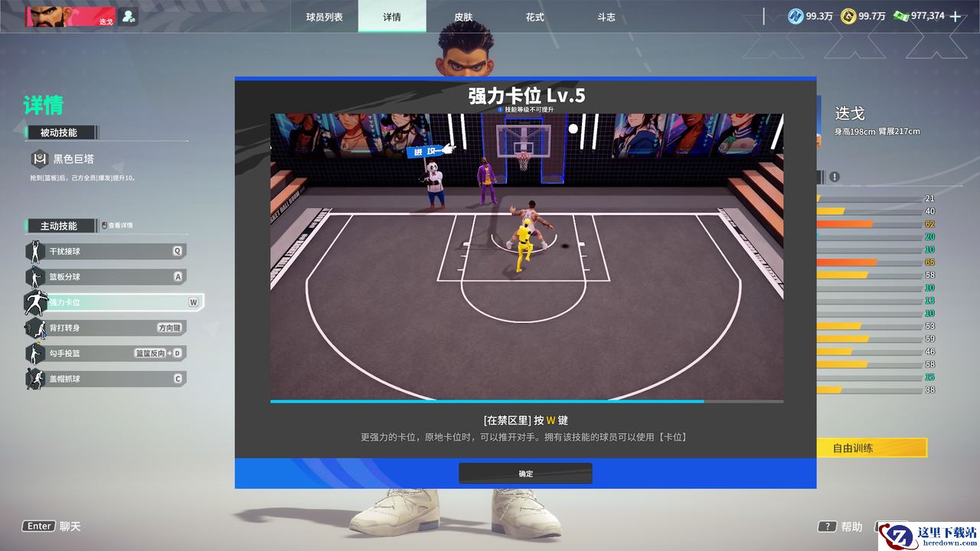Select the 背打转身 skill icon
Screen dimensions: 980x551
click(35, 328)
